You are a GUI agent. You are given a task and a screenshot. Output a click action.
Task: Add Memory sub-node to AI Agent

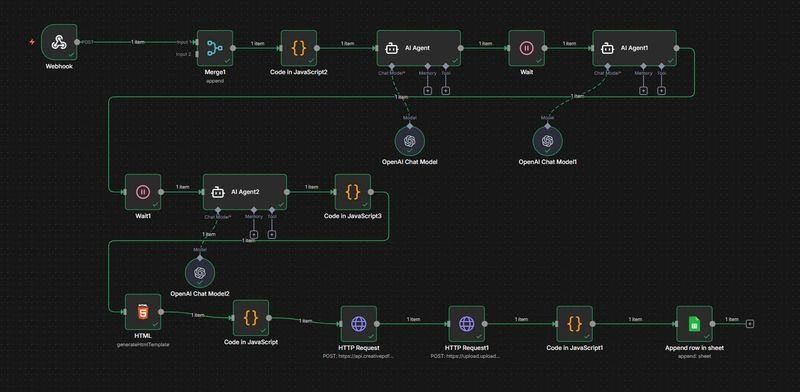[x=428, y=90]
